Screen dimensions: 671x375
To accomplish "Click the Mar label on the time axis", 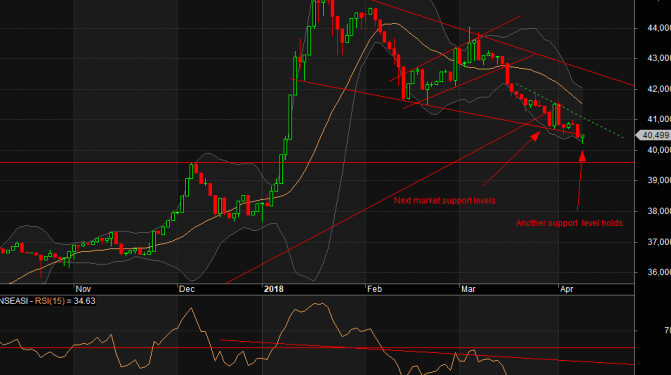I will coord(468,289).
